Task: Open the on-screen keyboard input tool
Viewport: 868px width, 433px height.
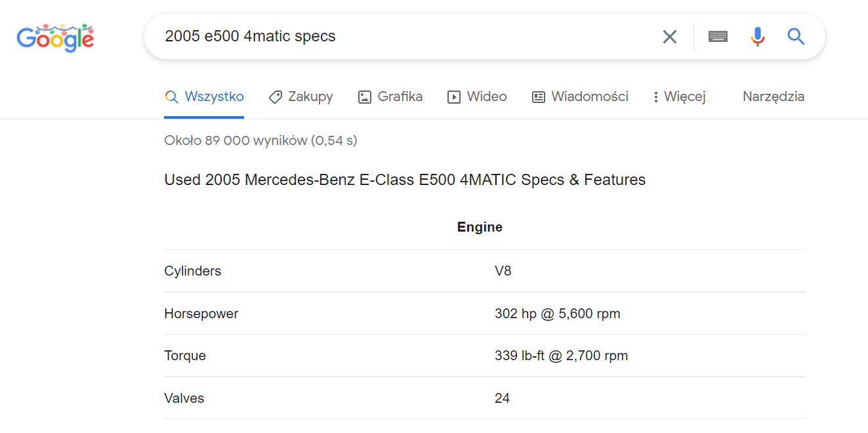Action: 718,37
